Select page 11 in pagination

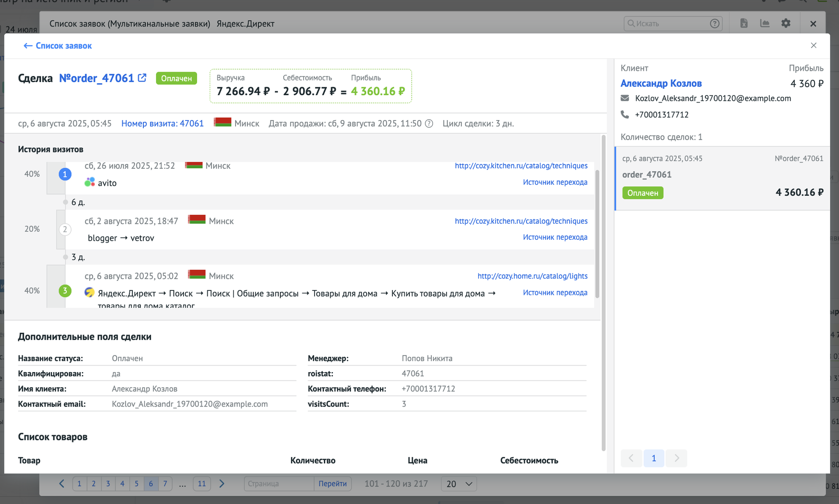[201, 483]
